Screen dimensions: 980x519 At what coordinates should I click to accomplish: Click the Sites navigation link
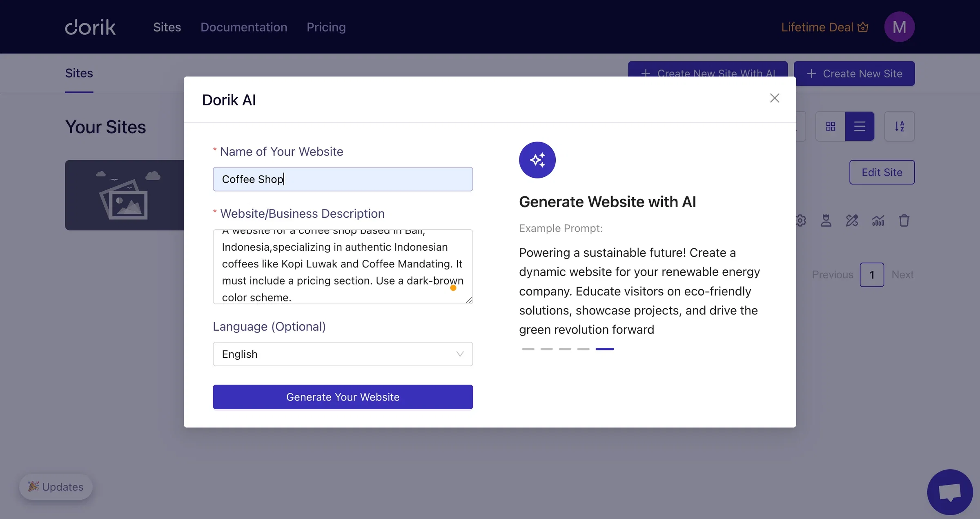point(167,27)
